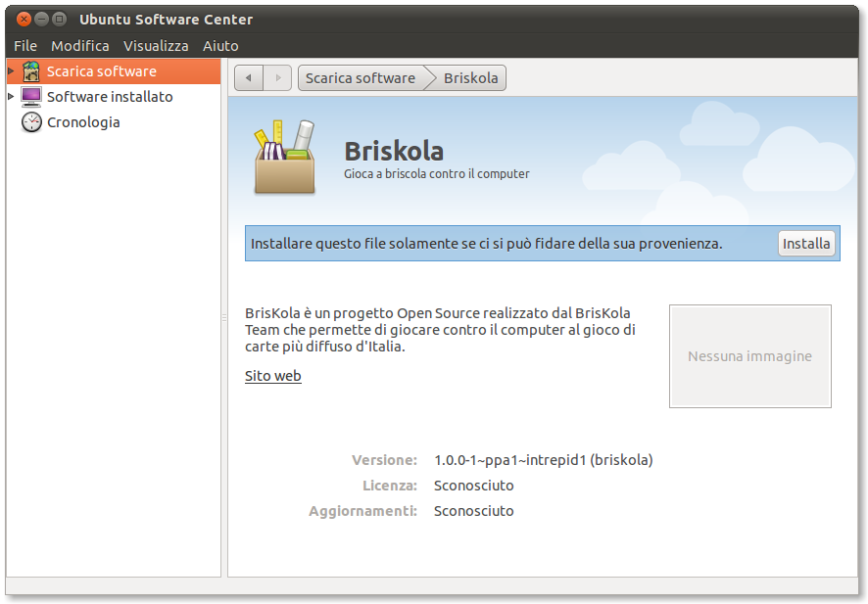Click the Briskola breadcrumb button

point(471,78)
